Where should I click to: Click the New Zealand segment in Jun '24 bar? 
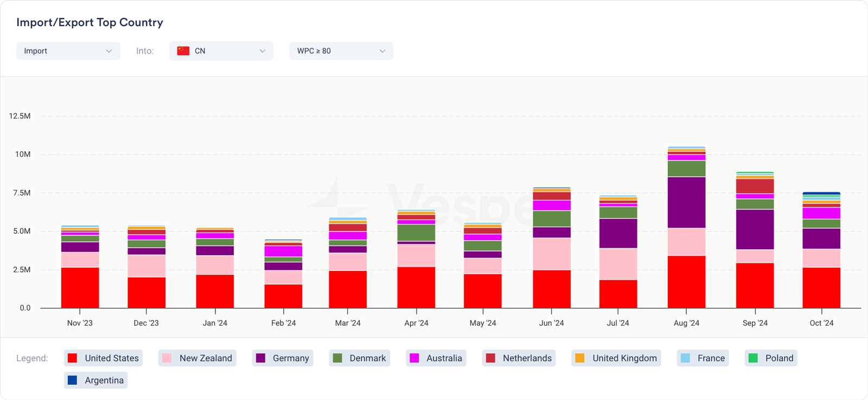click(x=551, y=254)
